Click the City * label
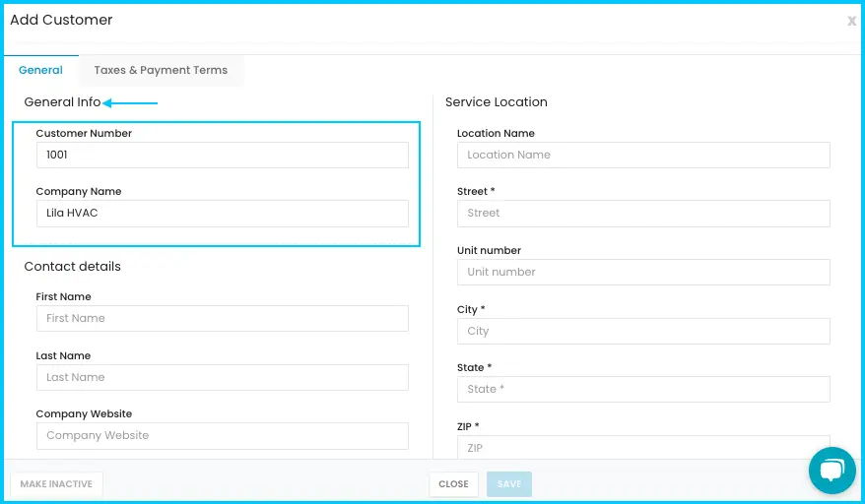The width and height of the screenshot is (865, 504). (471, 309)
